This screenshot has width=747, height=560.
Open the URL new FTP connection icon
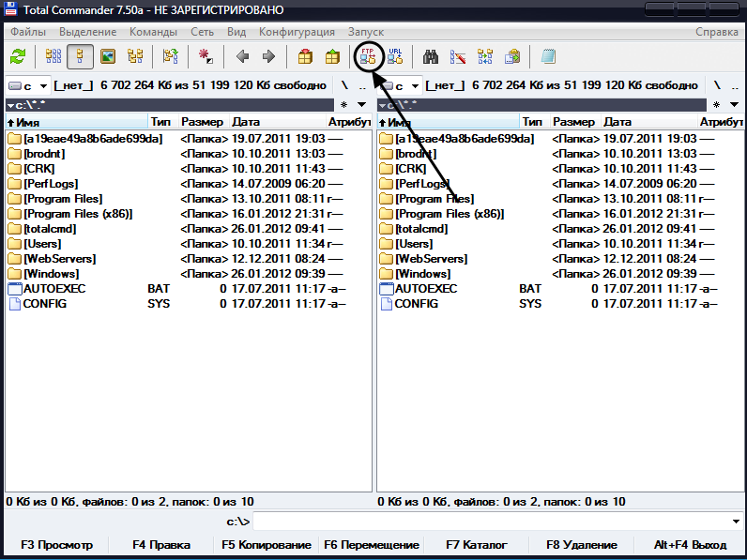coord(395,56)
